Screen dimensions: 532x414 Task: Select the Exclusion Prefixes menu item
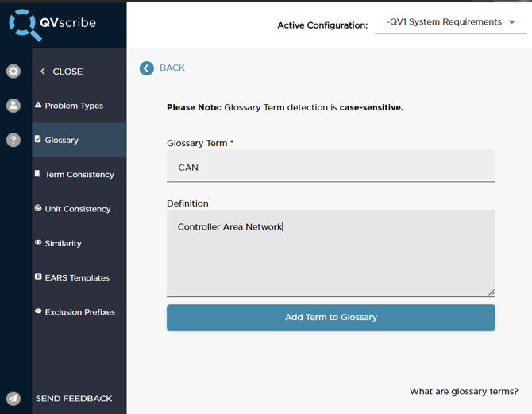point(79,312)
